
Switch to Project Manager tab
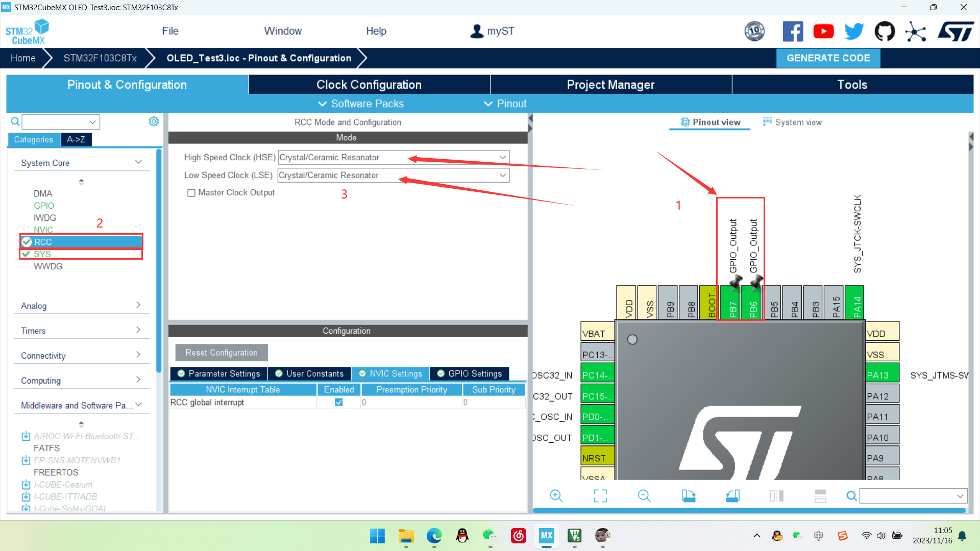(x=610, y=85)
